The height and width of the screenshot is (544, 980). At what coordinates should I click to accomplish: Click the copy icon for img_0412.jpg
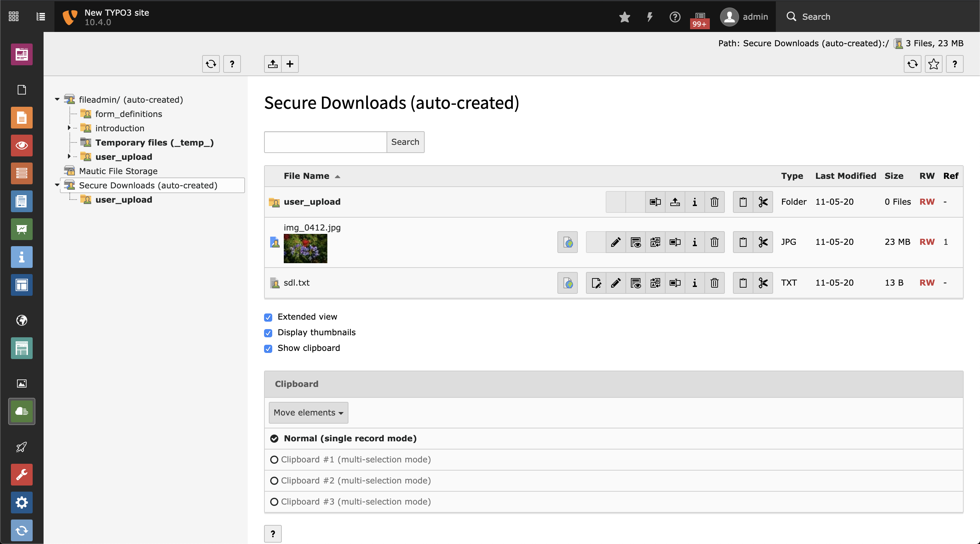[743, 242]
